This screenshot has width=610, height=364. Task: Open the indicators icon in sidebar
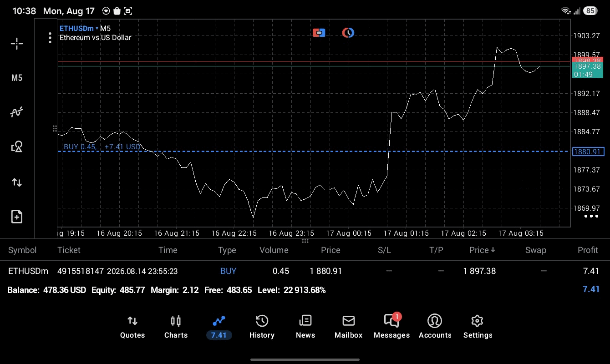coord(17,112)
